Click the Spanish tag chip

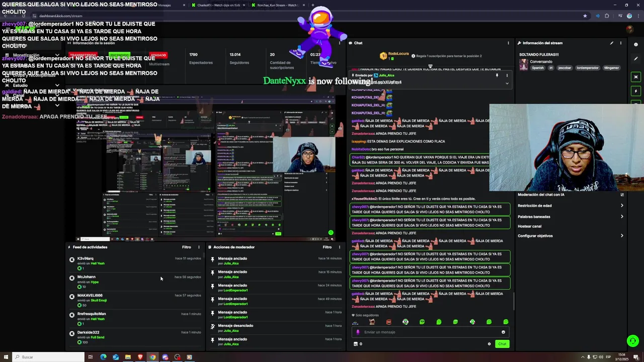[x=538, y=68]
